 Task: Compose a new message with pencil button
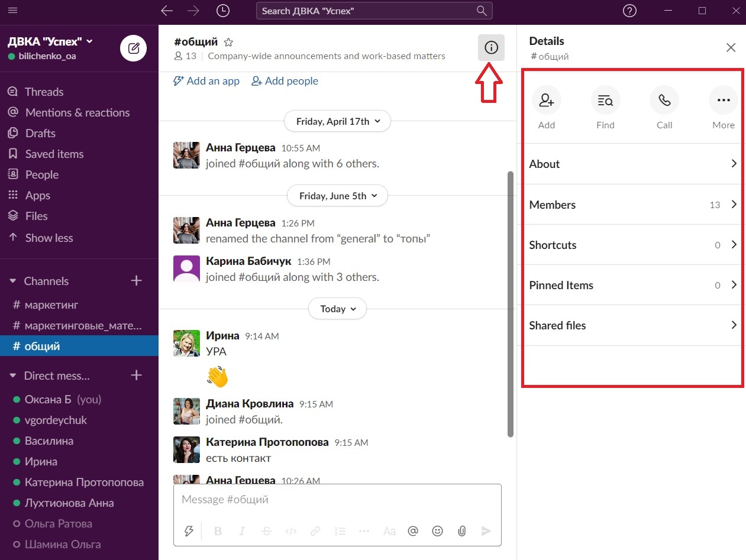point(134,48)
